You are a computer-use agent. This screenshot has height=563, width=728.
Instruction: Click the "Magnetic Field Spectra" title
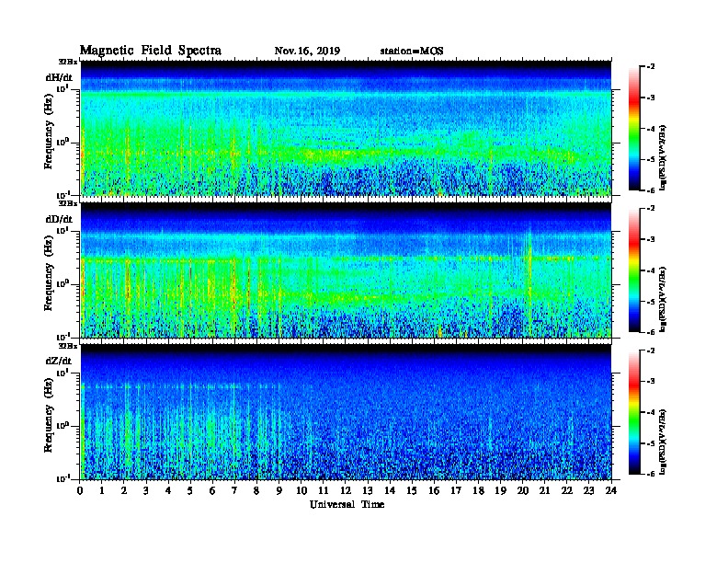[151, 51]
